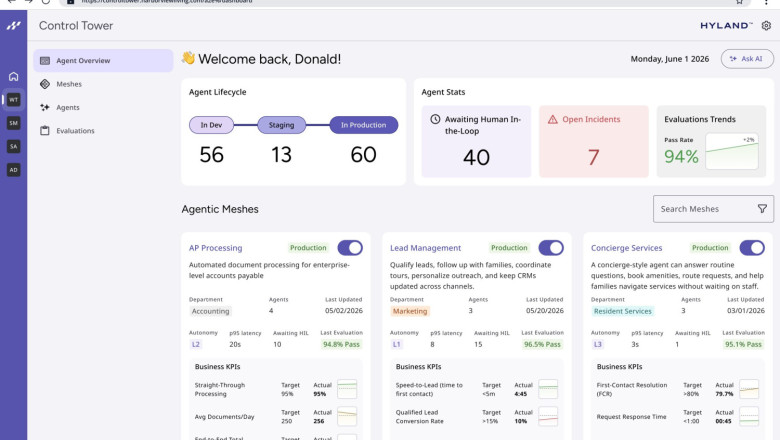The image size is (780, 440).
Task: Open the Concierge Services mesh title
Action: (x=626, y=248)
